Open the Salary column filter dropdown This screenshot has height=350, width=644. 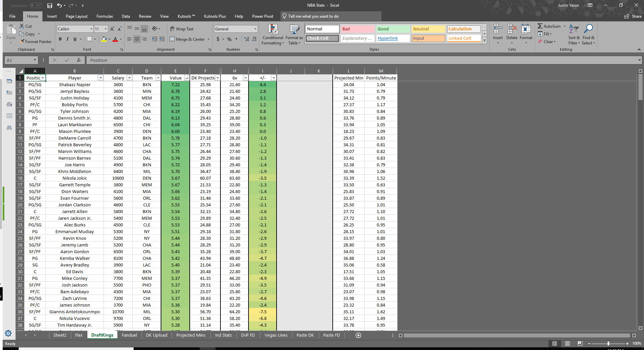pyautogui.click(x=129, y=78)
